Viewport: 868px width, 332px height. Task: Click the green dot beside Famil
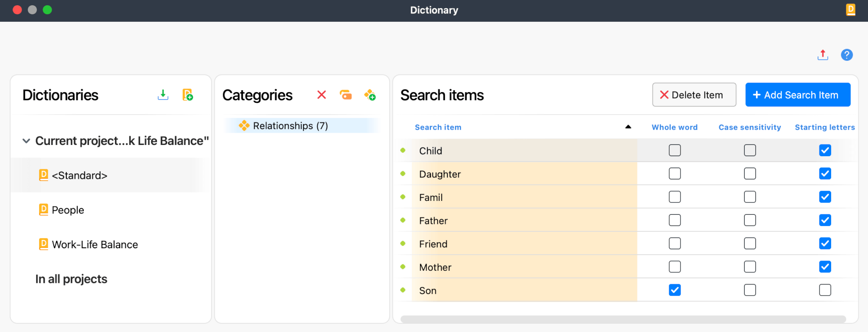pyautogui.click(x=403, y=197)
